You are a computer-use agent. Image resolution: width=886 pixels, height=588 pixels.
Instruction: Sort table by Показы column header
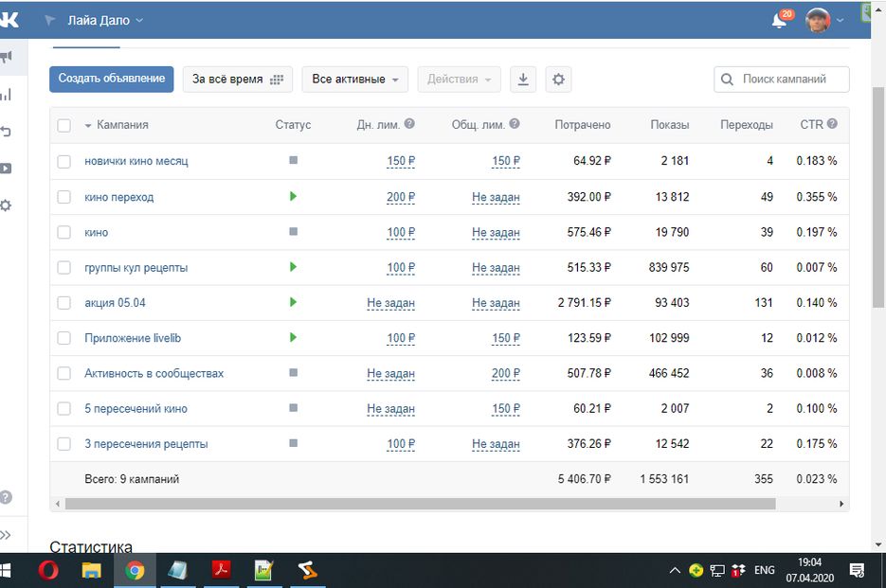pyautogui.click(x=669, y=125)
